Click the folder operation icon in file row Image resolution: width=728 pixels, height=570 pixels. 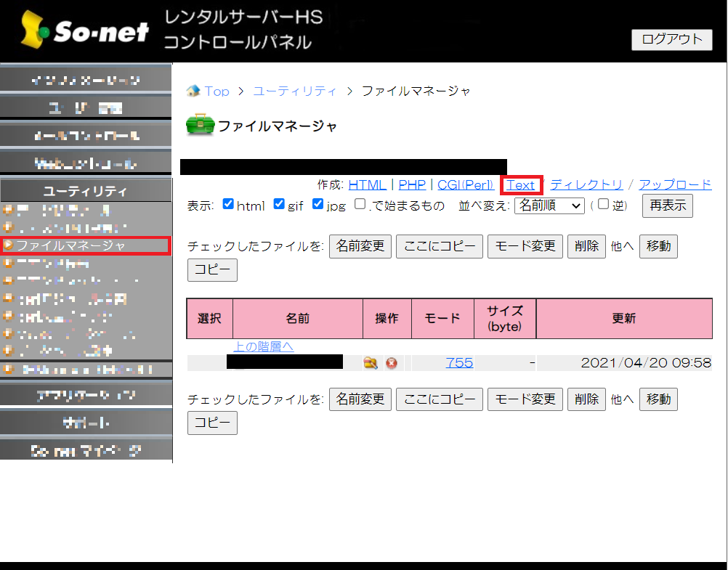click(x=371, y=362)
